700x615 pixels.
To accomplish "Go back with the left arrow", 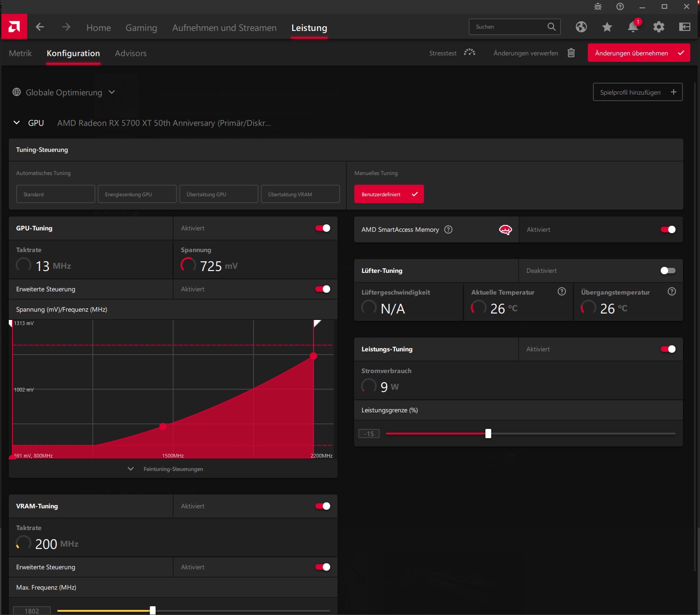I will 40,27.
